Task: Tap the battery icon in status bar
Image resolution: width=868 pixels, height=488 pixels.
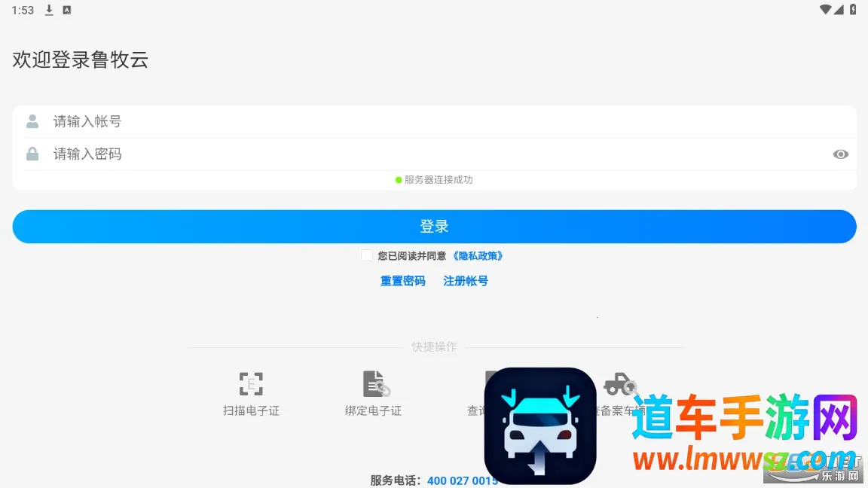Action: [x=853, y=10]
